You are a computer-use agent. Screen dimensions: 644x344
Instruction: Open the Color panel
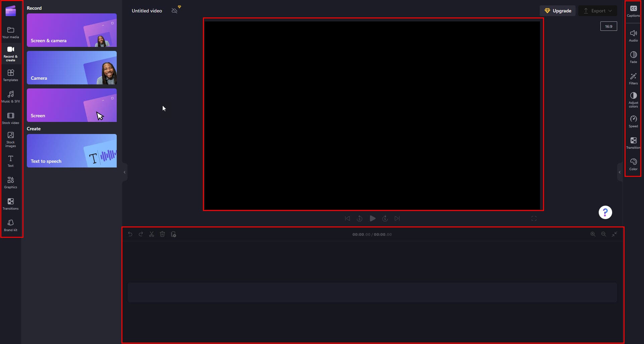[x=633, y=164]
